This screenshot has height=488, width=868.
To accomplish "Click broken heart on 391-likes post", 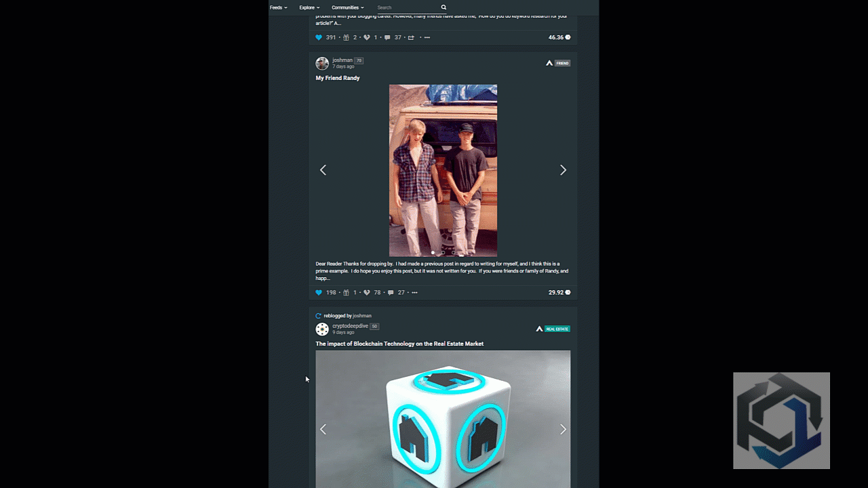I will click(366, 37).
